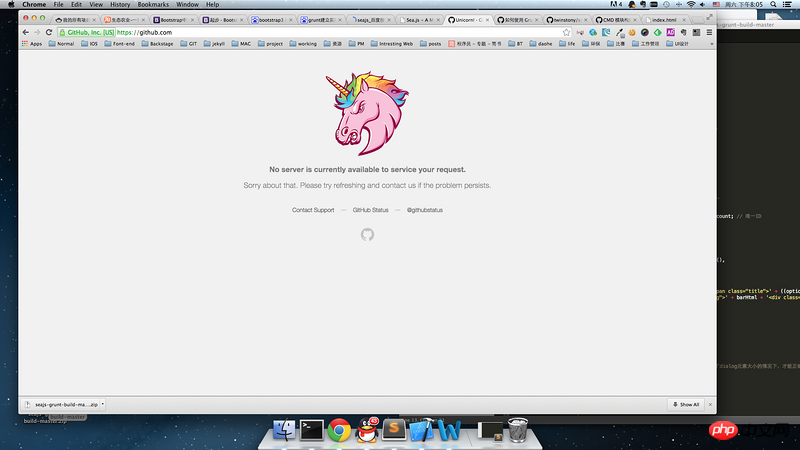Close the downloads bar with X

click(x=710, y=404)
